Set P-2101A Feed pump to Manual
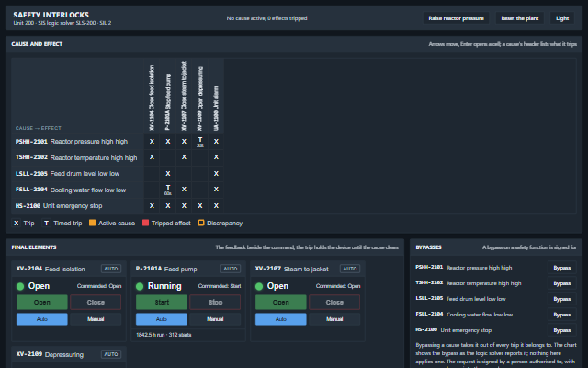 215,319
